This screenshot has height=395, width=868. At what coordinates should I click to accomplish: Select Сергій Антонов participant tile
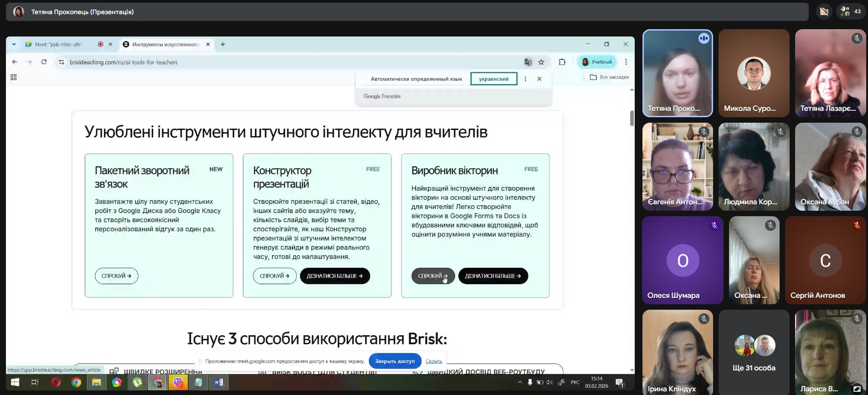825,260
